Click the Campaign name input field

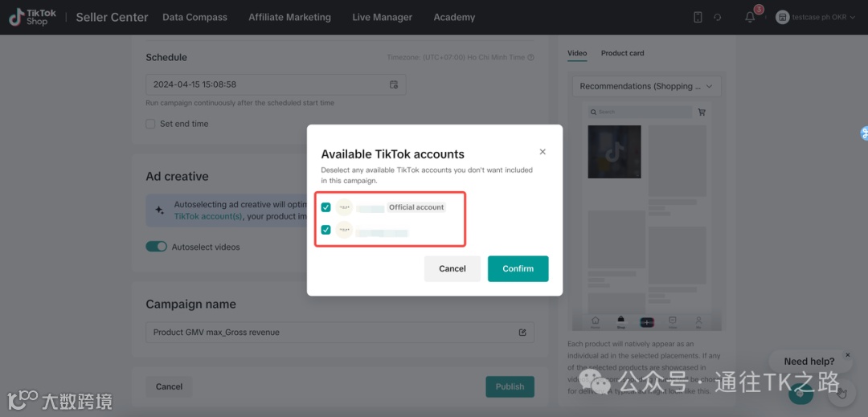(340, 333)
